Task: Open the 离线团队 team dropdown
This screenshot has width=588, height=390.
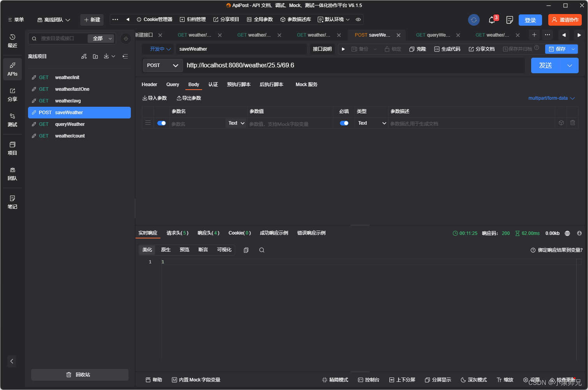Action: coord(54,19)
